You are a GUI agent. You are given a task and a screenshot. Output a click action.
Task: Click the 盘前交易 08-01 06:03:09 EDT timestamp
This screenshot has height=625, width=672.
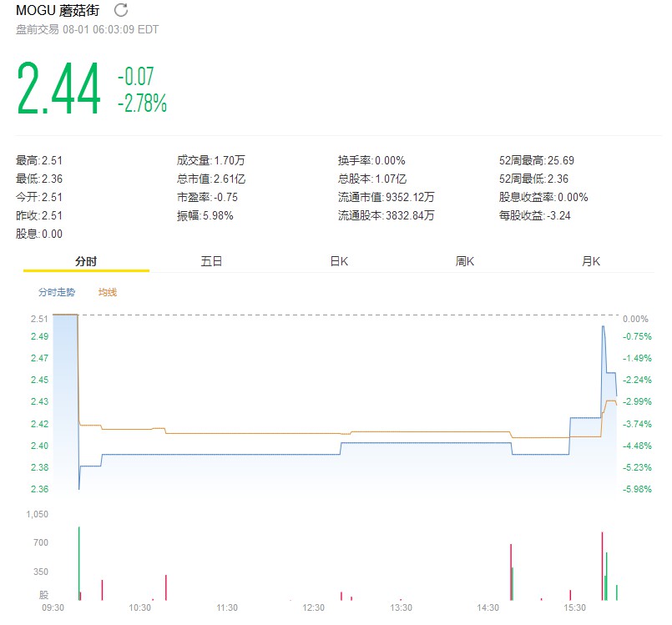88,29
